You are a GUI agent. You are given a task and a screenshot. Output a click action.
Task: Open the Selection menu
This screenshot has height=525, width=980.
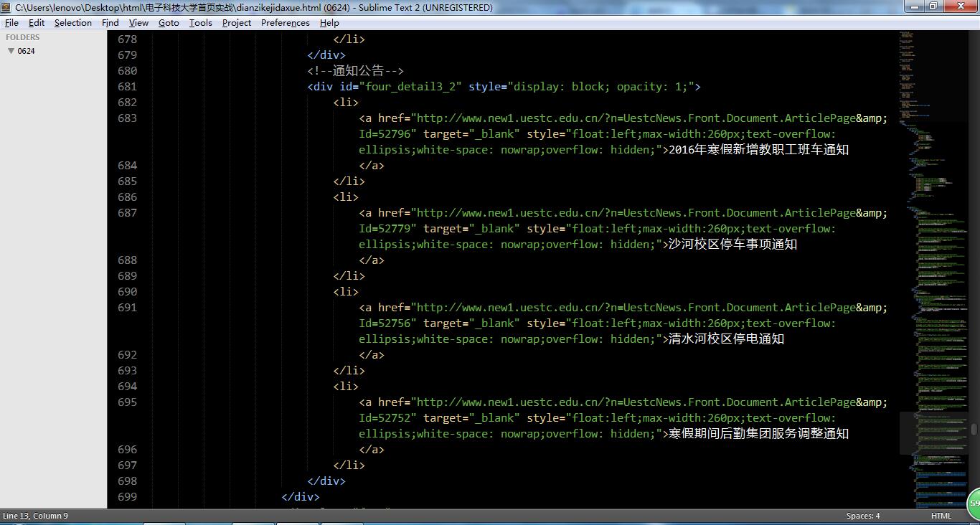(73, 22)
